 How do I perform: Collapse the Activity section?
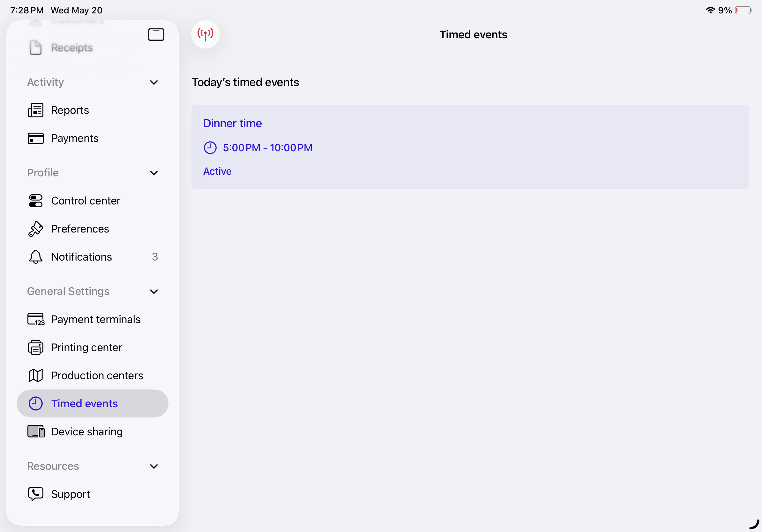pos(154,82)
